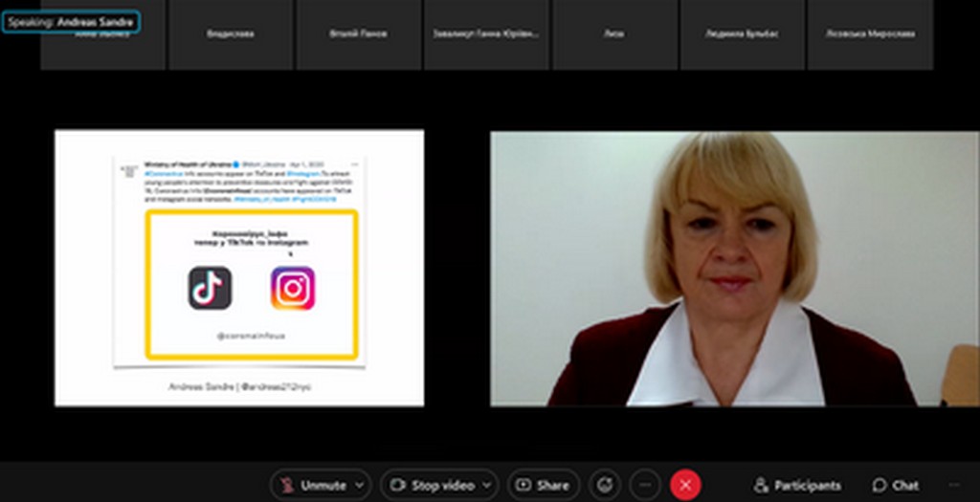Image resolution: width=980 pixels, height=502 pixels.
Task: Open audio options dropdown arrow beside Unmute
Action: tap(359, 485)
